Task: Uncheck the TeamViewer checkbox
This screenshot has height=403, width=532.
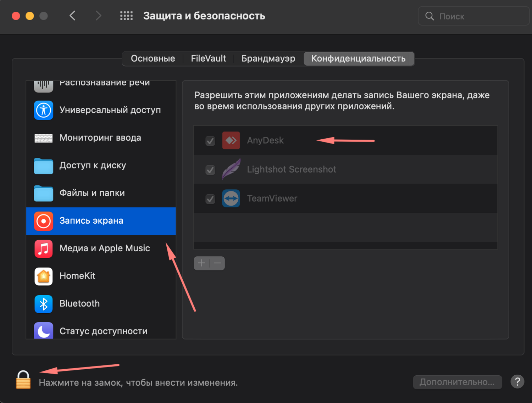Action: 210,199
